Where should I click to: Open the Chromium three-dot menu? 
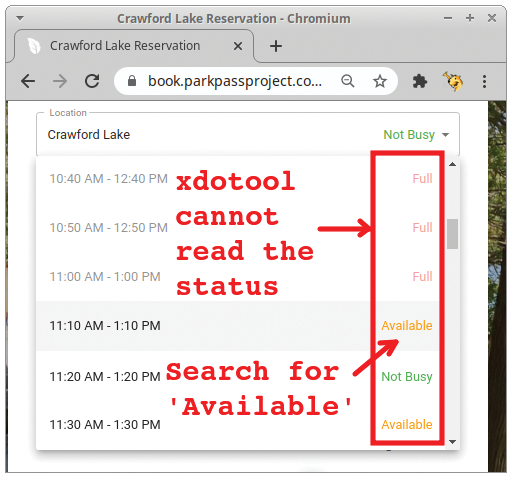coord(484,81)
